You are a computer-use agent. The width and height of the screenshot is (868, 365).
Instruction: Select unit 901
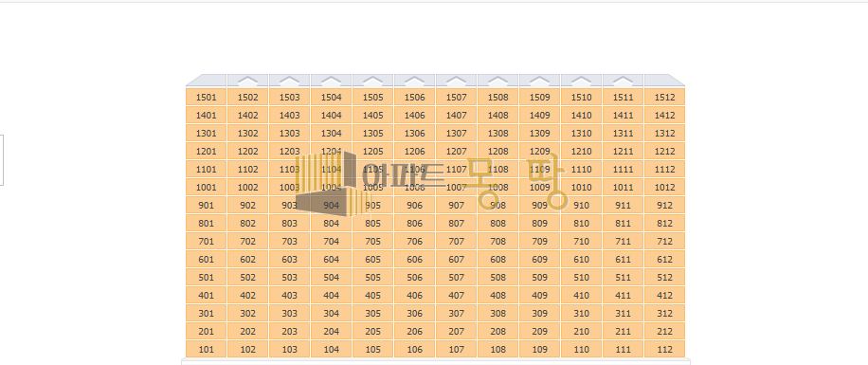click(206, 206)
